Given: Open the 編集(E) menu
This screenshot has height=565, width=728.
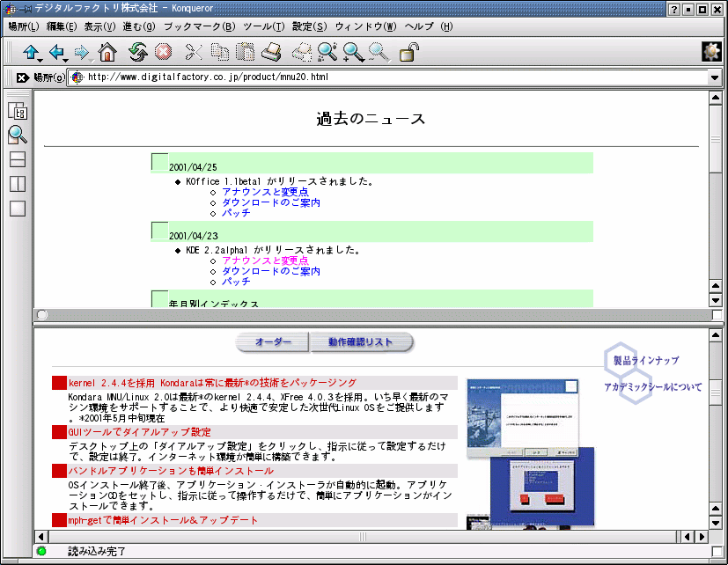Looking at the screenshot, I should click(62, 26).
